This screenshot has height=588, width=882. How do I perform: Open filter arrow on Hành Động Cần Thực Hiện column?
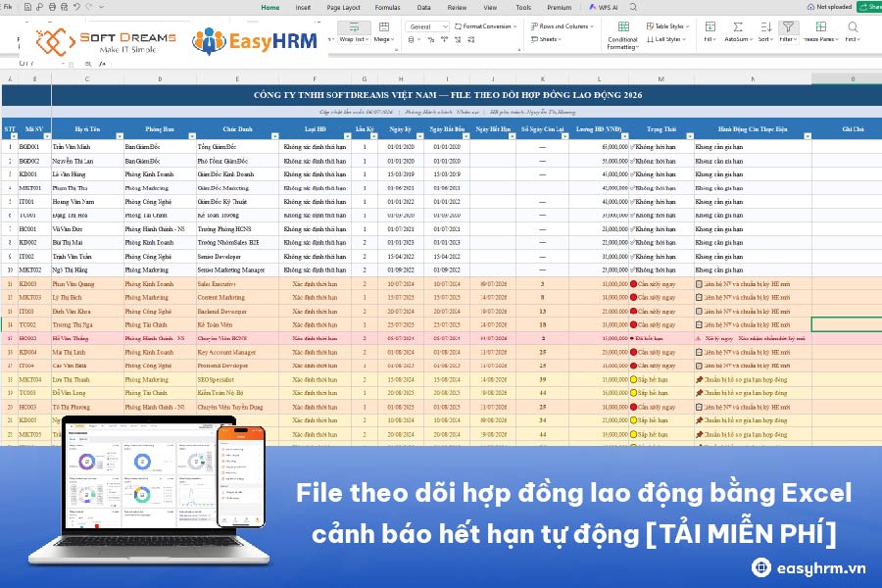(x=808, y=136)
